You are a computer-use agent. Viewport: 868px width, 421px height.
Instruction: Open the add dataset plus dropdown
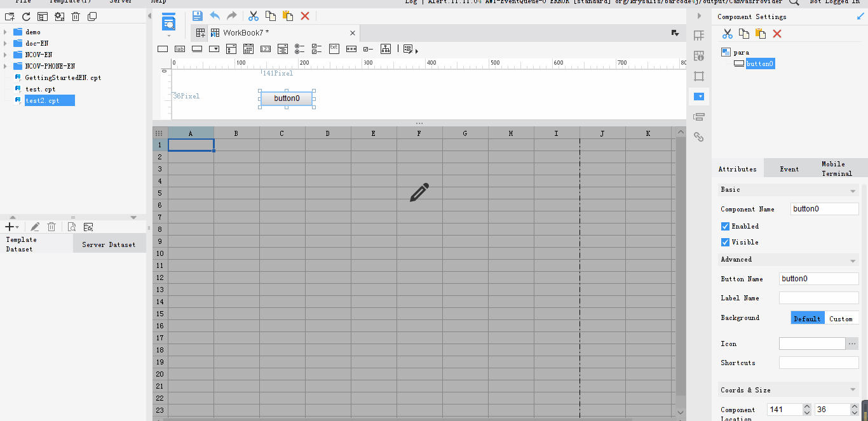pyautogui.click(x=12, y=227)
